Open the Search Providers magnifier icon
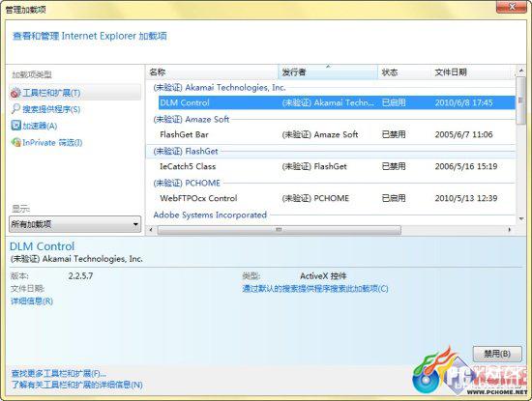 pyautogui.click(x=15, y=109)
